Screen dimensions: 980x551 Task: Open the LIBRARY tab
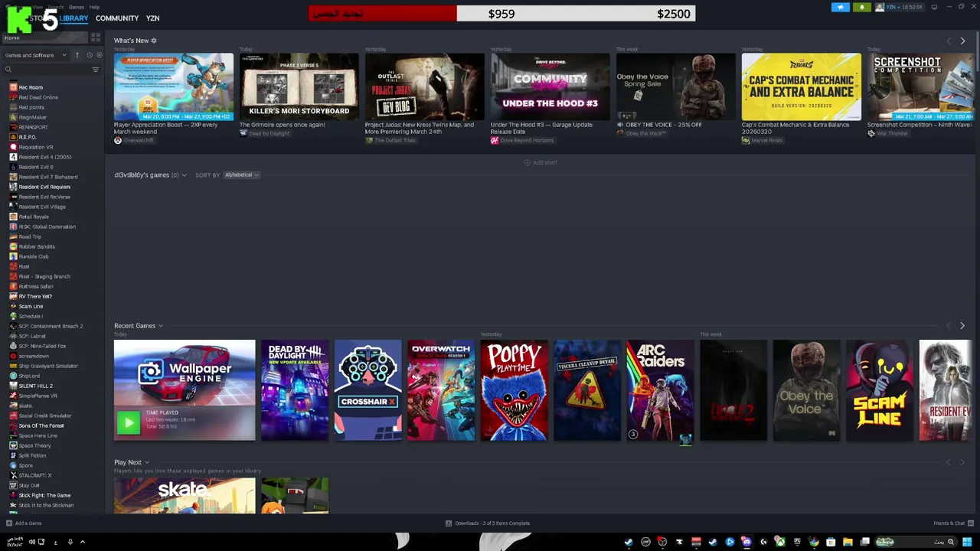[x=73, y=18]
